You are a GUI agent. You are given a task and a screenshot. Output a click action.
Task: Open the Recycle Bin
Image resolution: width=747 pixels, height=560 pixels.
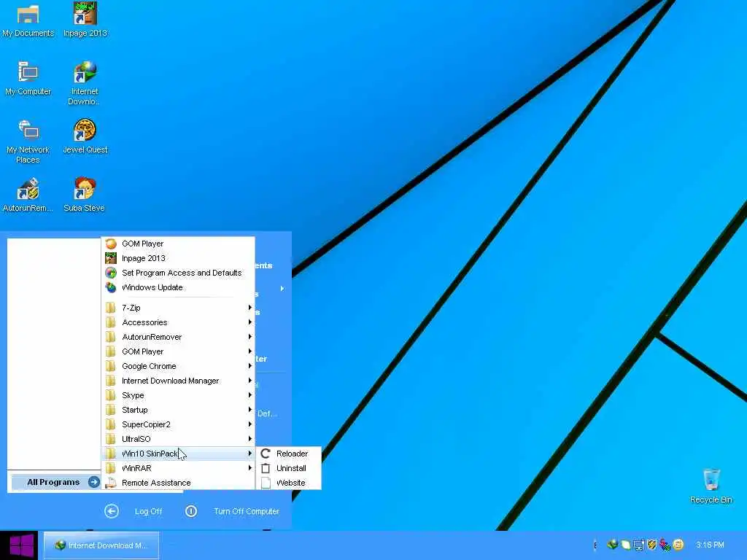711,486
